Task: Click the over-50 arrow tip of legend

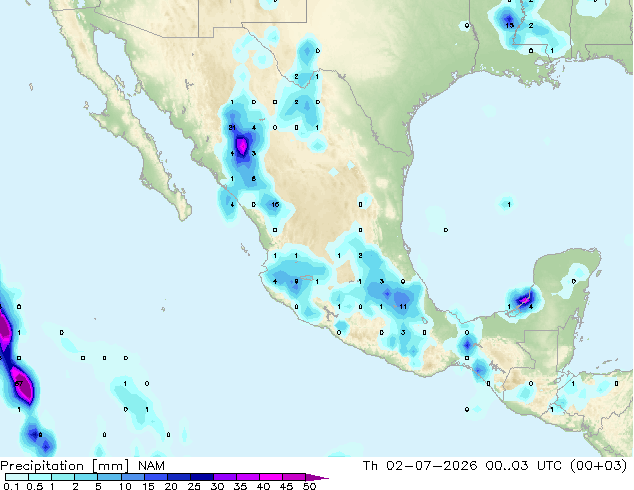Action: 317,477
